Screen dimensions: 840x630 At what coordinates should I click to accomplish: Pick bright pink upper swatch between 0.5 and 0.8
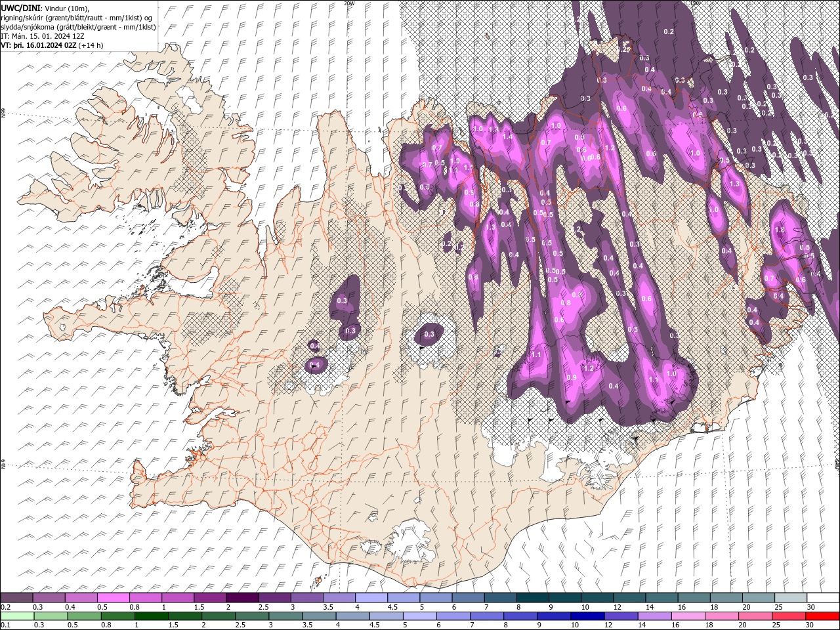coord(114,597)
